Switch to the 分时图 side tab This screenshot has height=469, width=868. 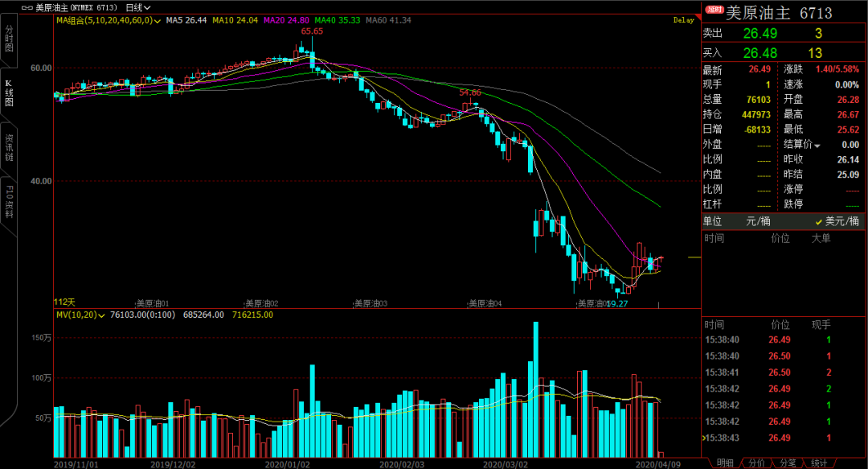(x=9, y=39)
